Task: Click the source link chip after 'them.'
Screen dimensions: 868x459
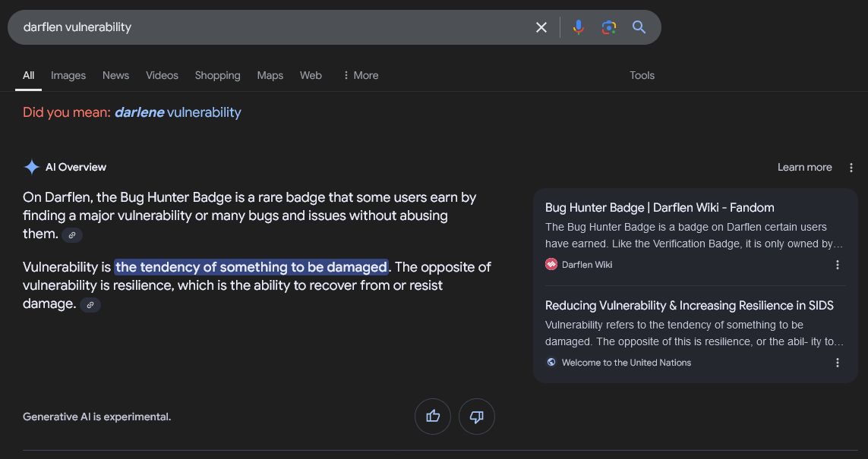Action: coord(72,235)
